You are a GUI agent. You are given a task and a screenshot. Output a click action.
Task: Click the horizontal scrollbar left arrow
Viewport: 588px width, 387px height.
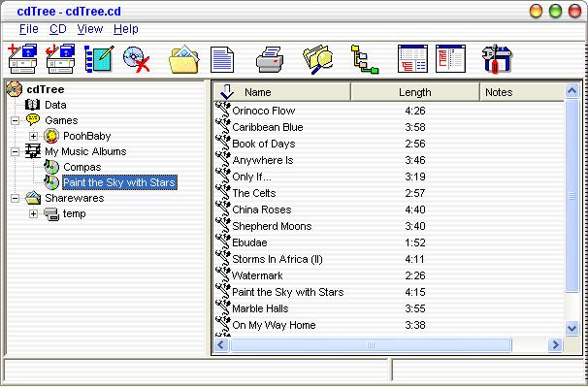click(221, 344)
